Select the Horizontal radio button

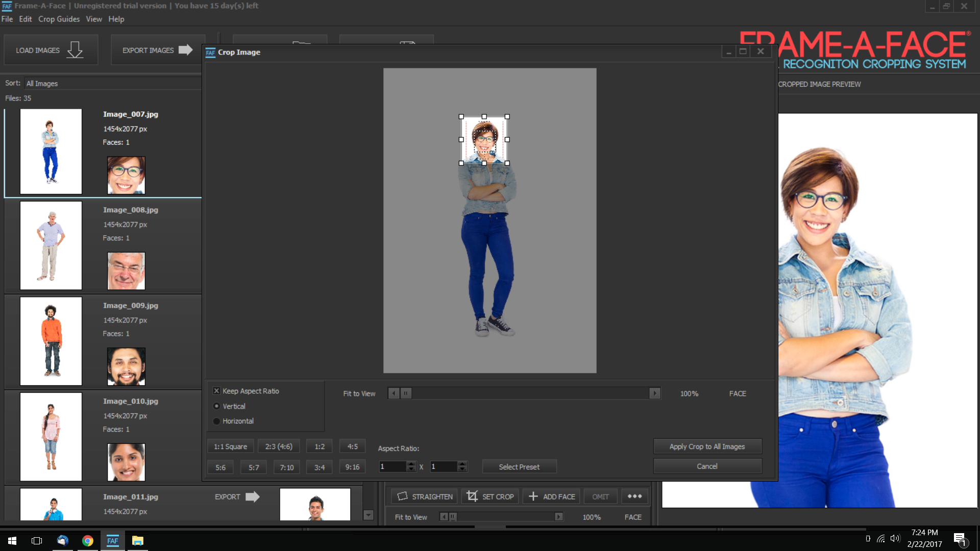(217, 421)
